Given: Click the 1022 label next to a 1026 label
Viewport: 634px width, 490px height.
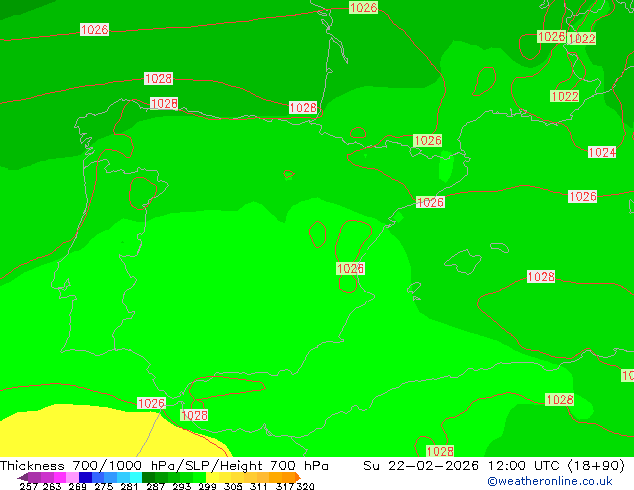Looking at the screenshot, I should [x=581, y=38].
